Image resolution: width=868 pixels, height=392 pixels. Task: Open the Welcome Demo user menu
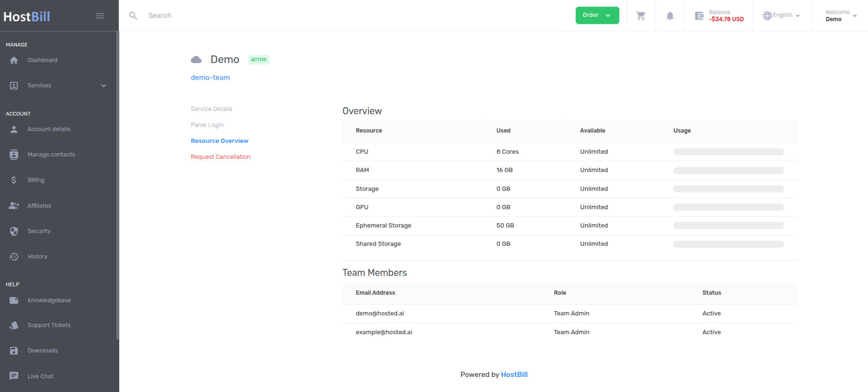pos(841,16)
